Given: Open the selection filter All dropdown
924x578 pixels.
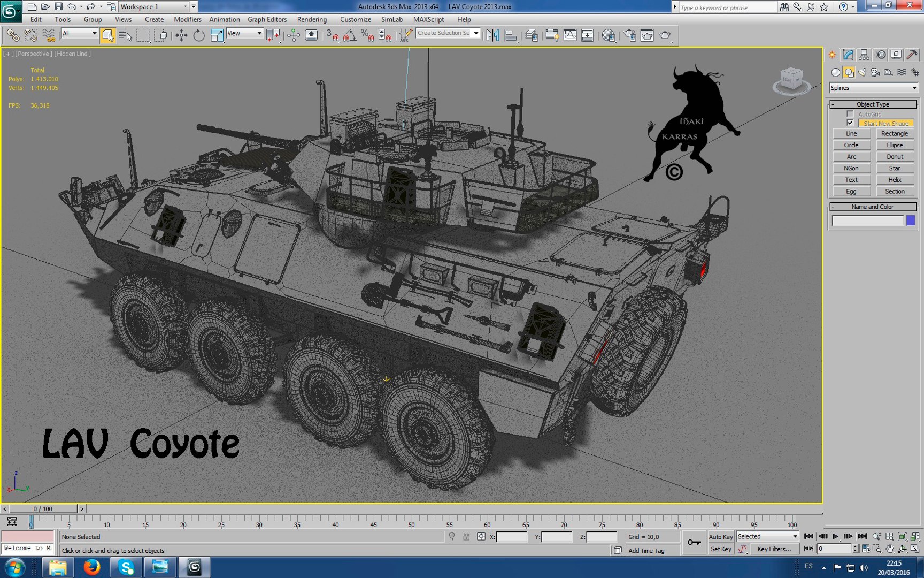Looking at the screenshot, I should point(79,34).
